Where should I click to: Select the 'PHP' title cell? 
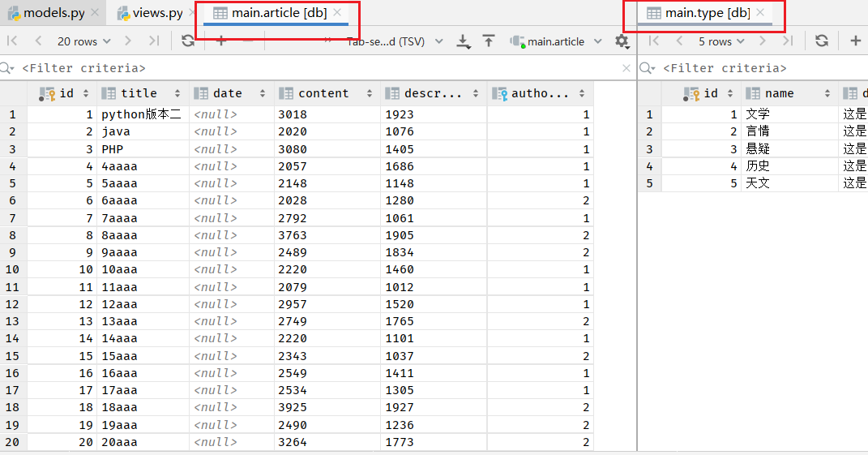(143, 149)
